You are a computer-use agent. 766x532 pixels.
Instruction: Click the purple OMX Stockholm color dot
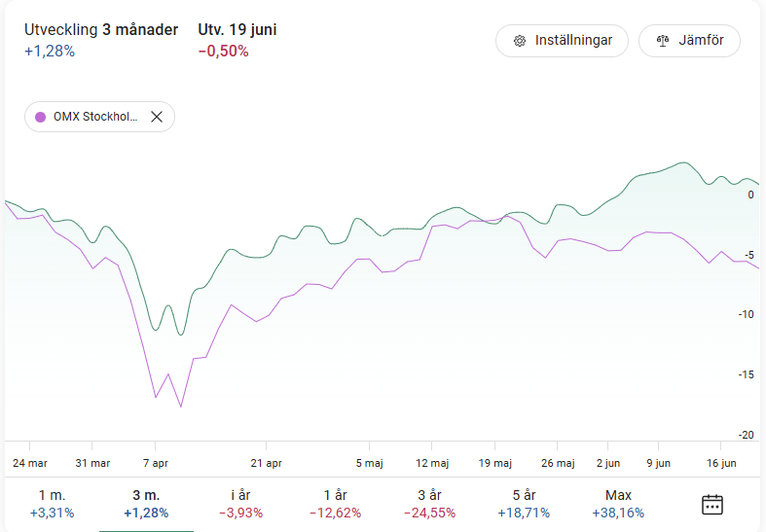[x=40, y=117]
